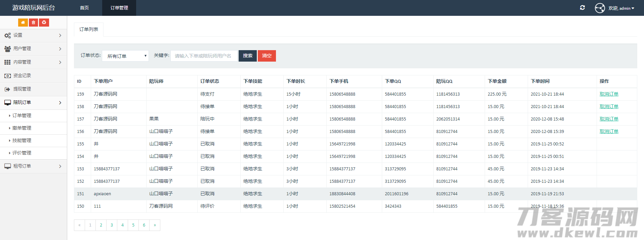This screenshot has width=644, height=240.
Task: Click the users icon beside 用户管理
Action: tap(7, 49)
